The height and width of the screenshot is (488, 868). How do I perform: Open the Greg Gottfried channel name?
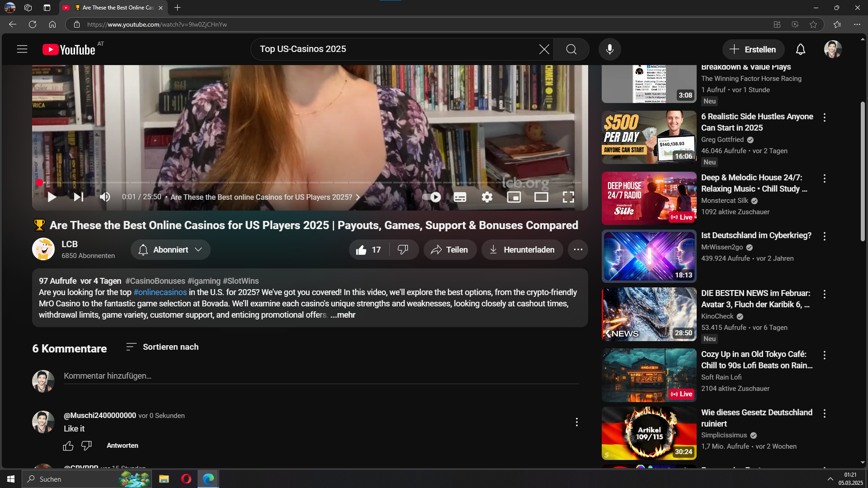(722, 140)
